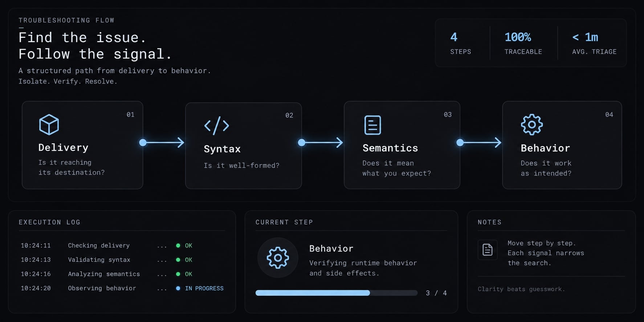Image resolution: width=644 pixels, height=322 pixels.
Task: Click the step number "01"
Action: pyautogui.click(x=130, y=115)
